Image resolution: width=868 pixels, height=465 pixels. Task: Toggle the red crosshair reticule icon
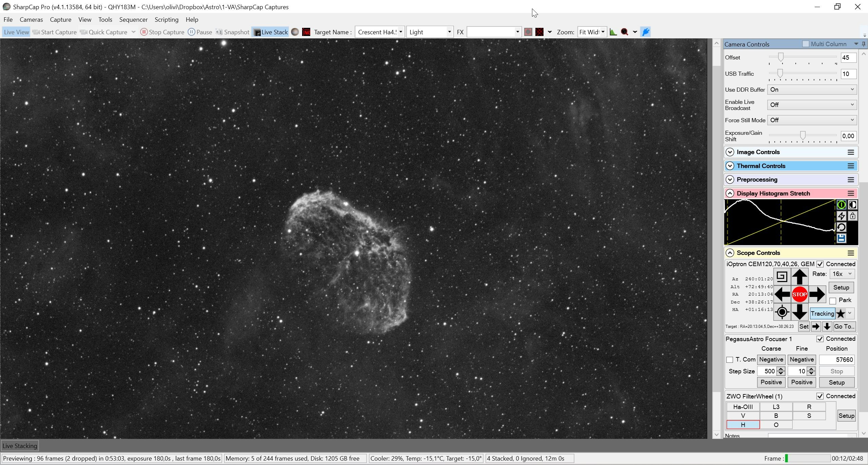click(539, 32)
